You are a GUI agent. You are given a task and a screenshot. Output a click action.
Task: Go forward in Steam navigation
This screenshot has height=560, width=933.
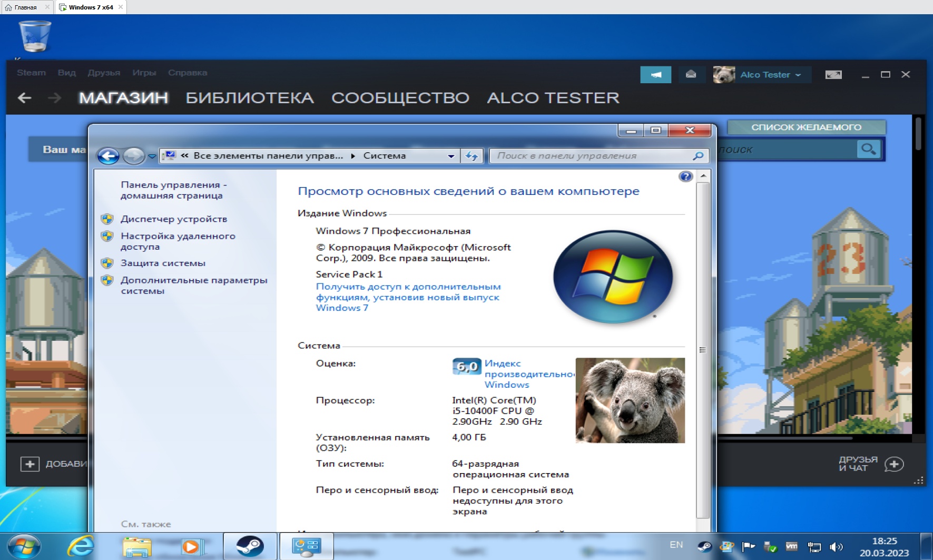tap(54, 98)
